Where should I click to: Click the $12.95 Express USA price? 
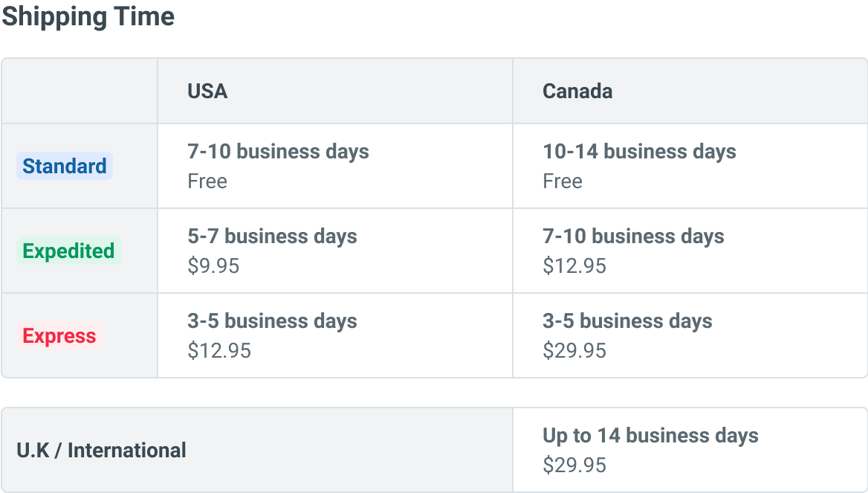pyautogui.click(x=219, y=351)
